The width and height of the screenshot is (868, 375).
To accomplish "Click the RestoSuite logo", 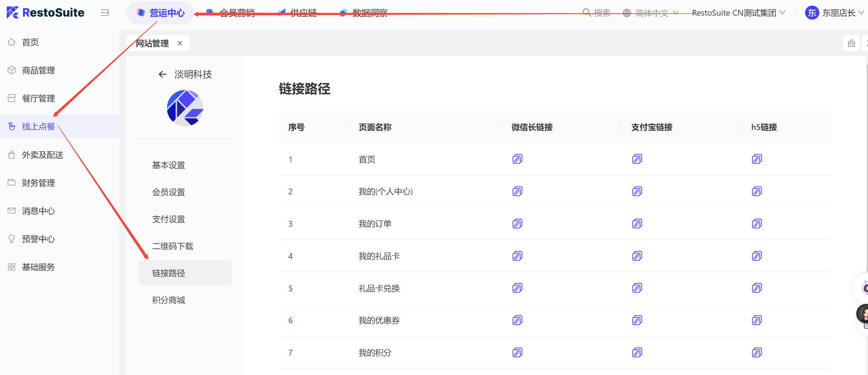I will [45, 13].
